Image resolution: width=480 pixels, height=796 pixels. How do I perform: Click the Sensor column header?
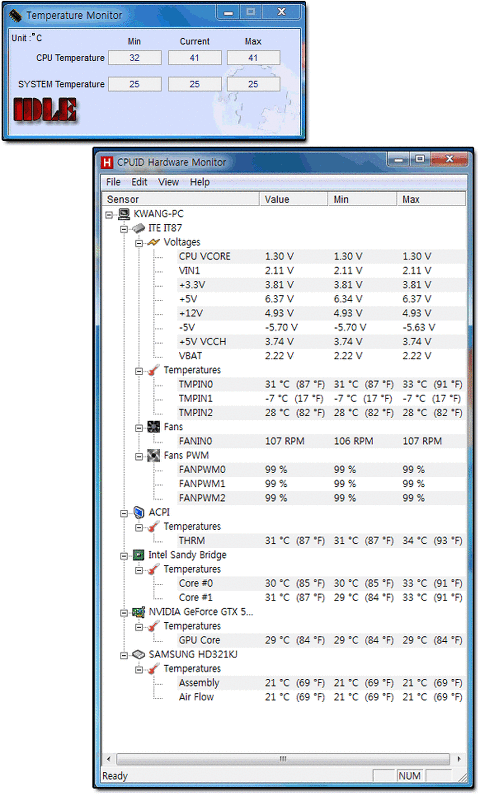point(181,199)
